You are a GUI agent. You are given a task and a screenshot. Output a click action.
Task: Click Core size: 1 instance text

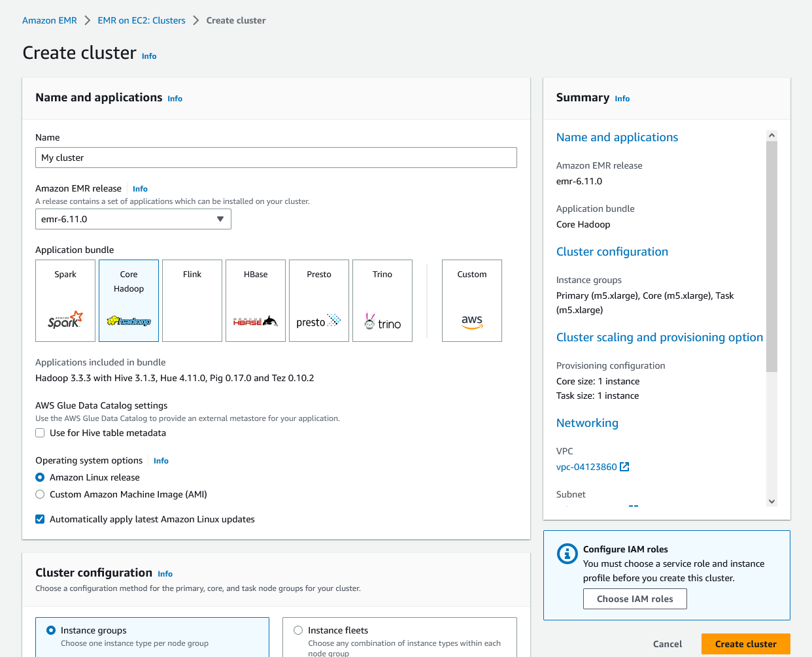pyautogui.click(x=598, y=381)
